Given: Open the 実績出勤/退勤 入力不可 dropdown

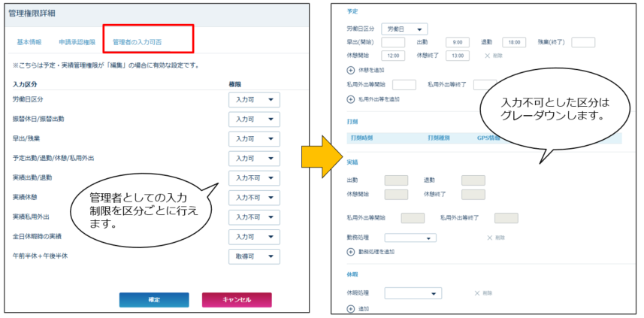Looking at the screenshot, I should pos(254,178).
